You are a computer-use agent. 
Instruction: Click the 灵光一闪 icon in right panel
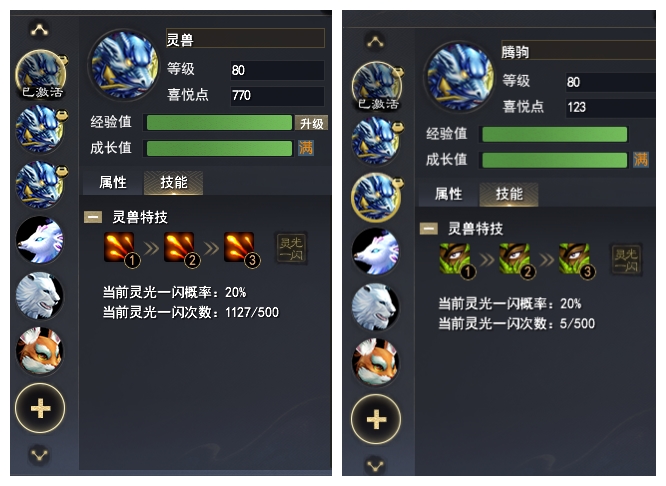coord(626,260)
